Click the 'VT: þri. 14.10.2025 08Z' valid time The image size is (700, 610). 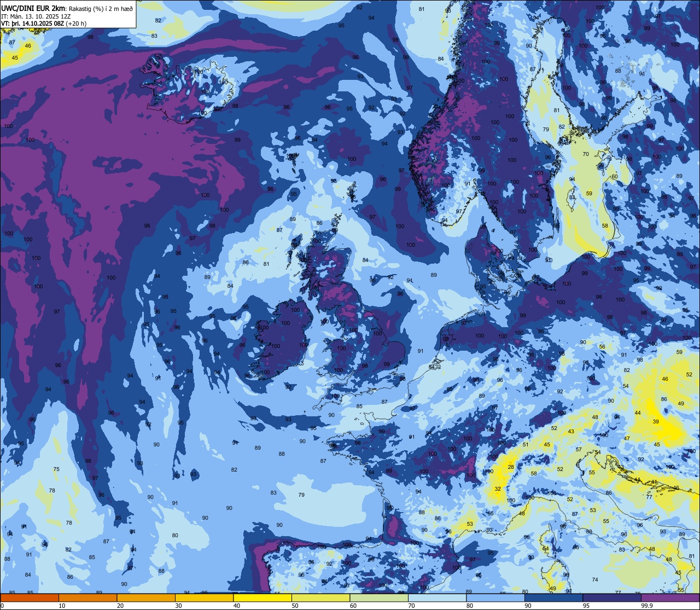pyautogui.click(x=32, y=24)
